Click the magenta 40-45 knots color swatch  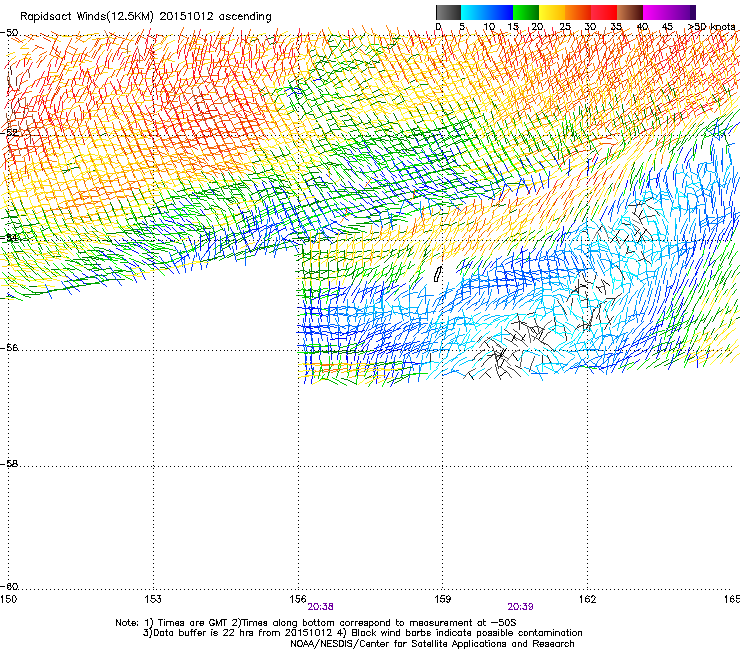coord(656,12)
